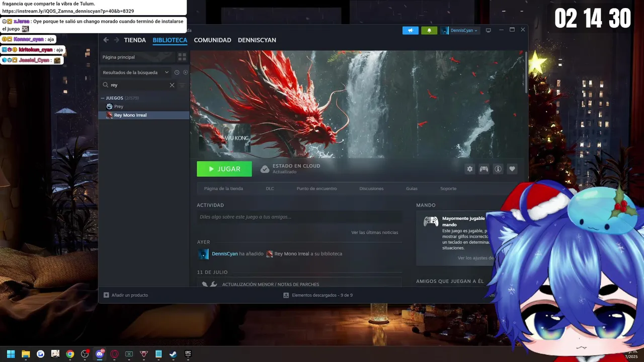Open the TIENDA menu
Image resolution: width=644 pixels, height=362 pixels.
click(x=135, y=40)
